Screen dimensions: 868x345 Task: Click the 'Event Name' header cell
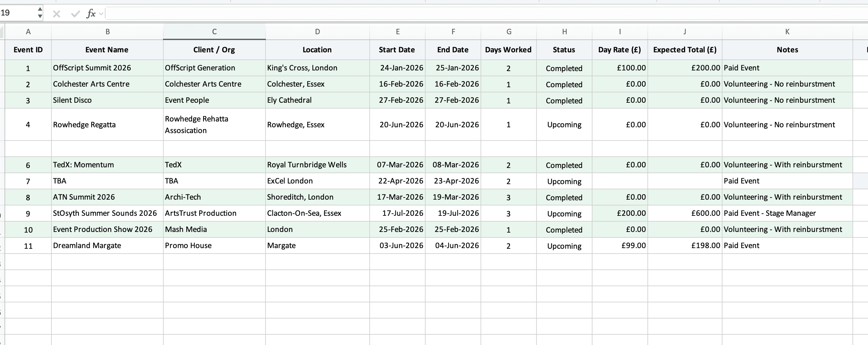coord(107,50)
